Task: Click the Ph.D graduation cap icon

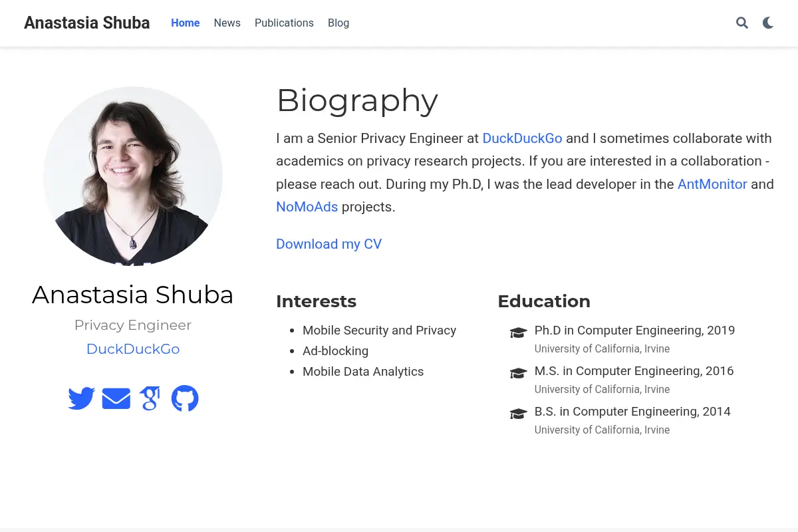Action: point(518,332)
